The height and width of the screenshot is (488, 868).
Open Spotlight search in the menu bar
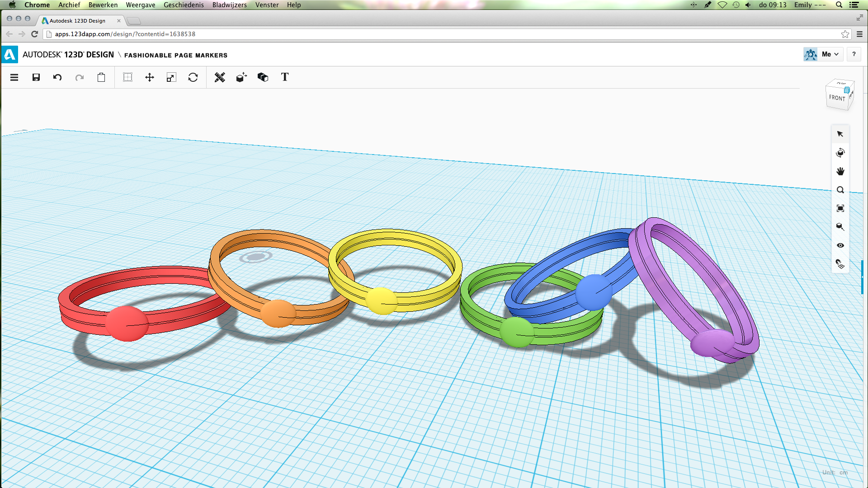point(839,5)
